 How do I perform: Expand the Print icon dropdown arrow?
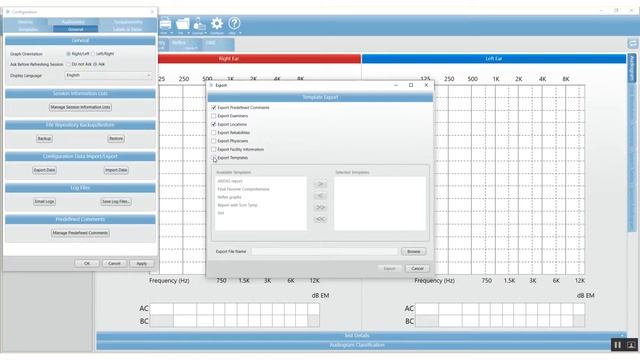point(171,33)
